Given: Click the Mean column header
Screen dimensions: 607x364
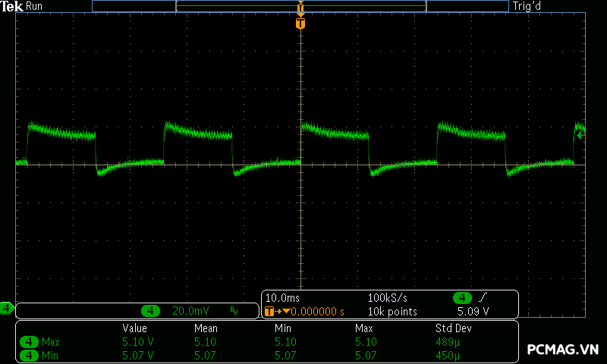Looking at the screenshot, I should coord(206,328).
